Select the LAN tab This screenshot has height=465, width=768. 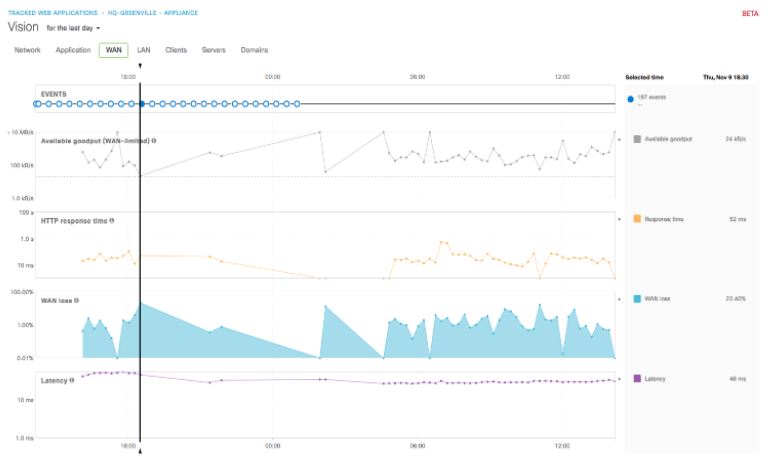tap(143, 50)
